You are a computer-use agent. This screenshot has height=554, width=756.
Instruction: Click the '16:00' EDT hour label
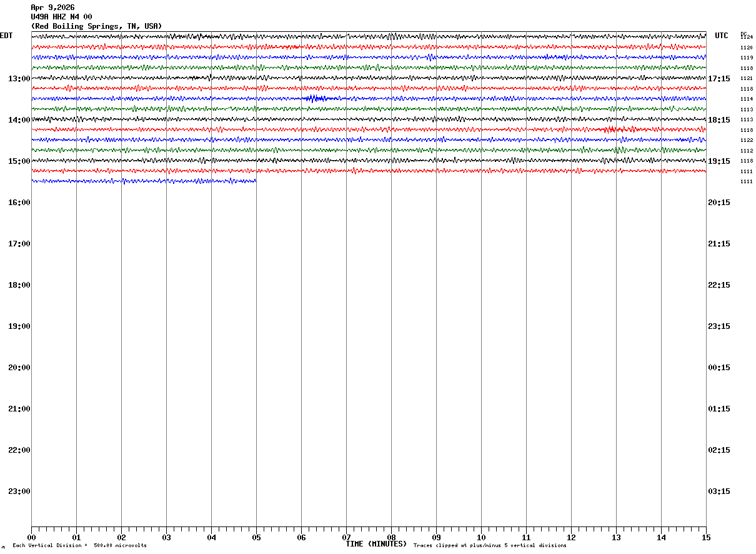pos(19,203)
